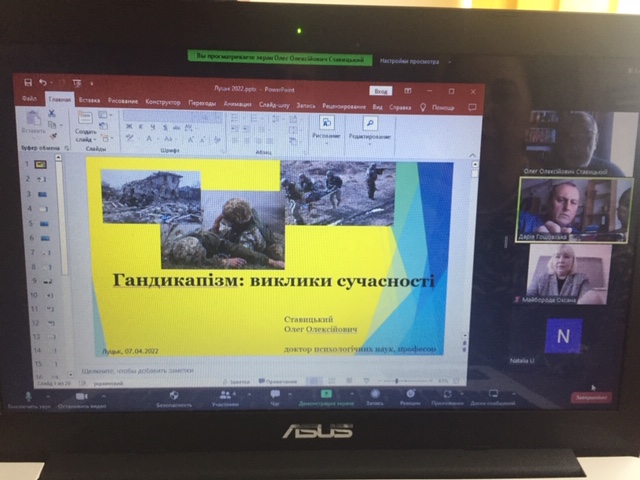
Task: Click the increase font size icon
Action: tap(191, 140)
